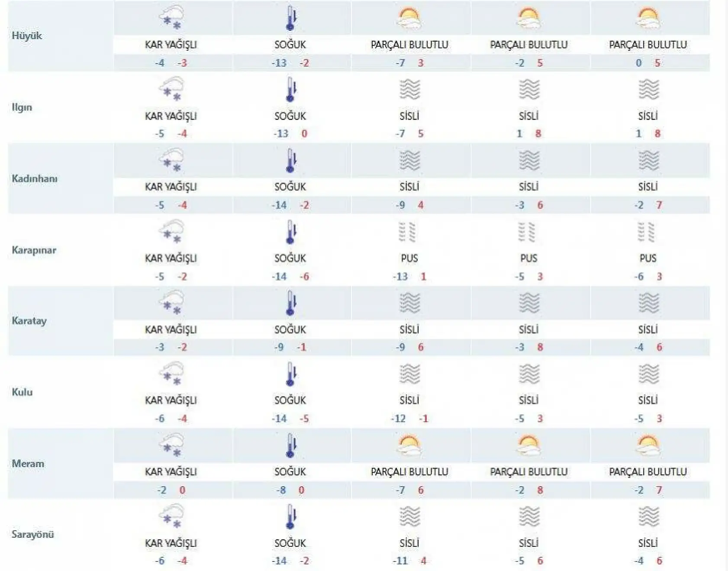Select Hüyük's first partly cloudy sun icon
The width and height of the screenshot is (728, 571).
(x=409, y=18)
